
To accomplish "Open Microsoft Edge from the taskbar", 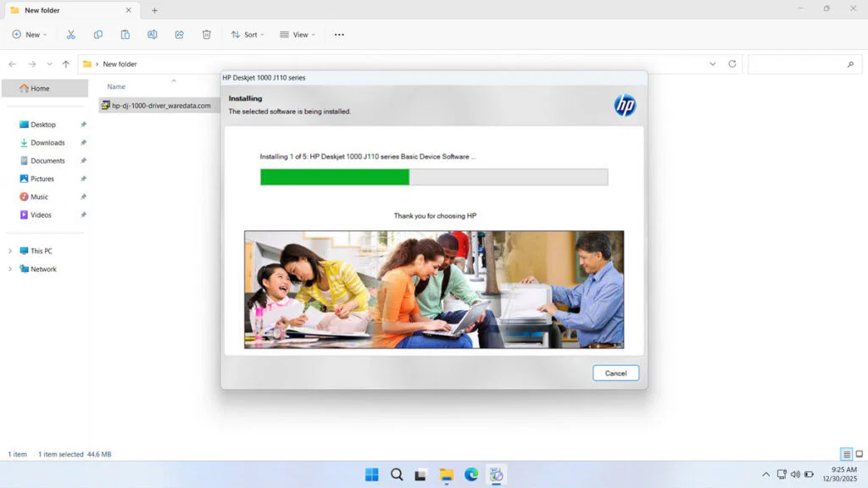I will point(471,474).
